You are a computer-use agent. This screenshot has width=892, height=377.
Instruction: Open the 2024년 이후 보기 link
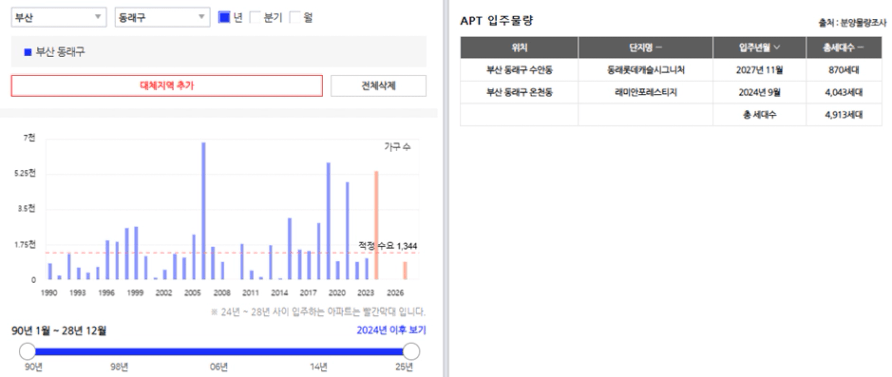click(x=391, y=330)
